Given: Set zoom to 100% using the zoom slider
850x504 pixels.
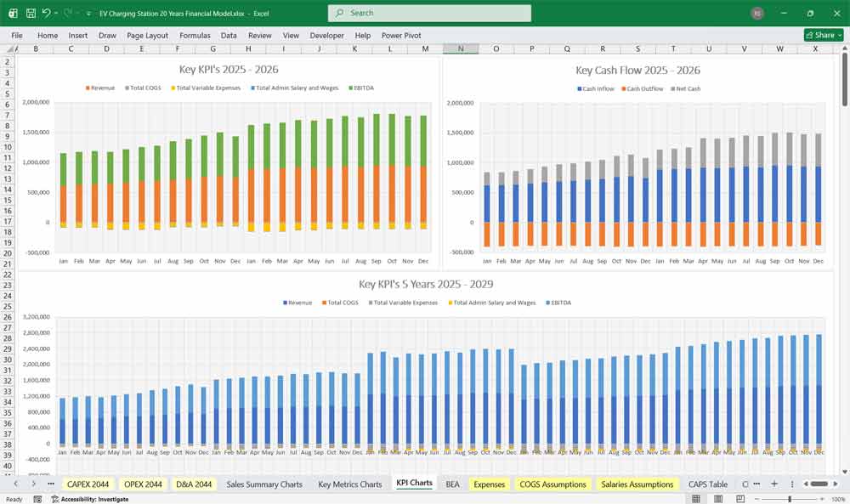Looking at the screenshot, I should 789,499.
